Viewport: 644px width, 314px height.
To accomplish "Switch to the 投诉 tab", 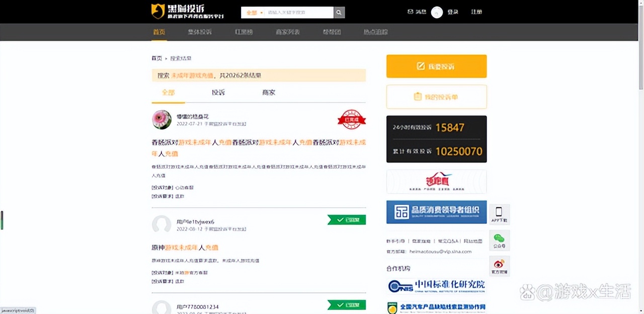I will (x=218, y=93).
